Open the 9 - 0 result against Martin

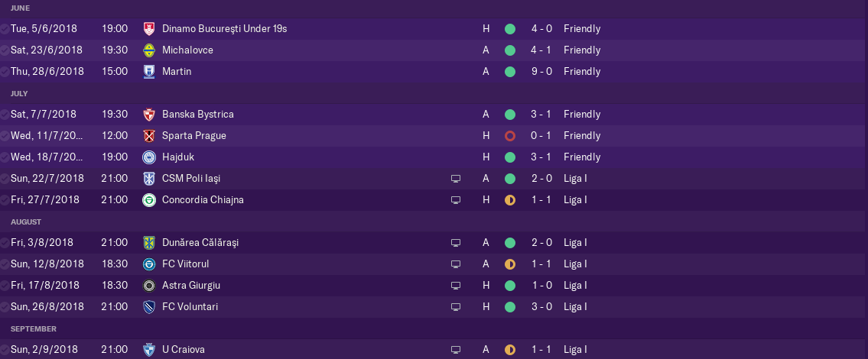[542, 71]
